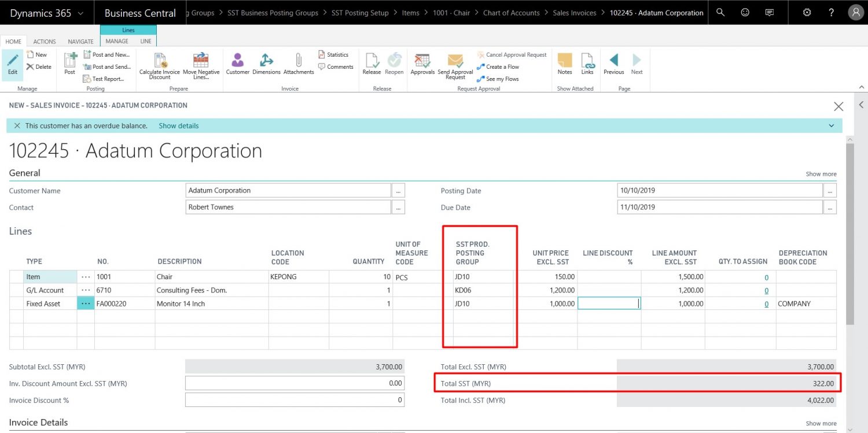Reopen the sales invoice

(394, 64)
